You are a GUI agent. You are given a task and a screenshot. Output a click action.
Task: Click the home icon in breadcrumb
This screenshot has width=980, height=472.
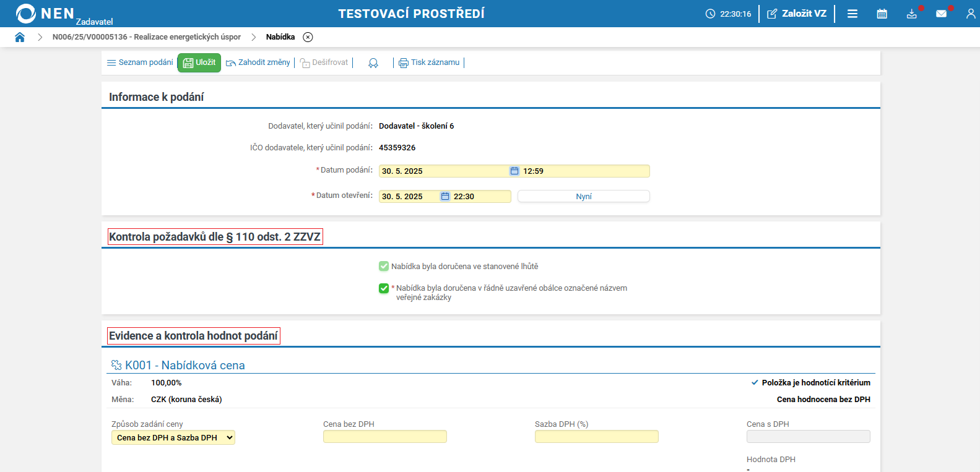20,37
